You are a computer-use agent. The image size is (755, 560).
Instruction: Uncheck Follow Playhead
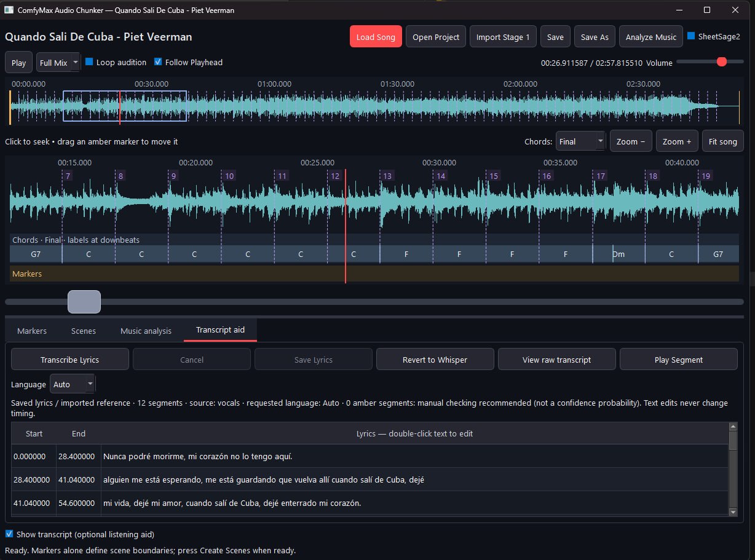158,62
